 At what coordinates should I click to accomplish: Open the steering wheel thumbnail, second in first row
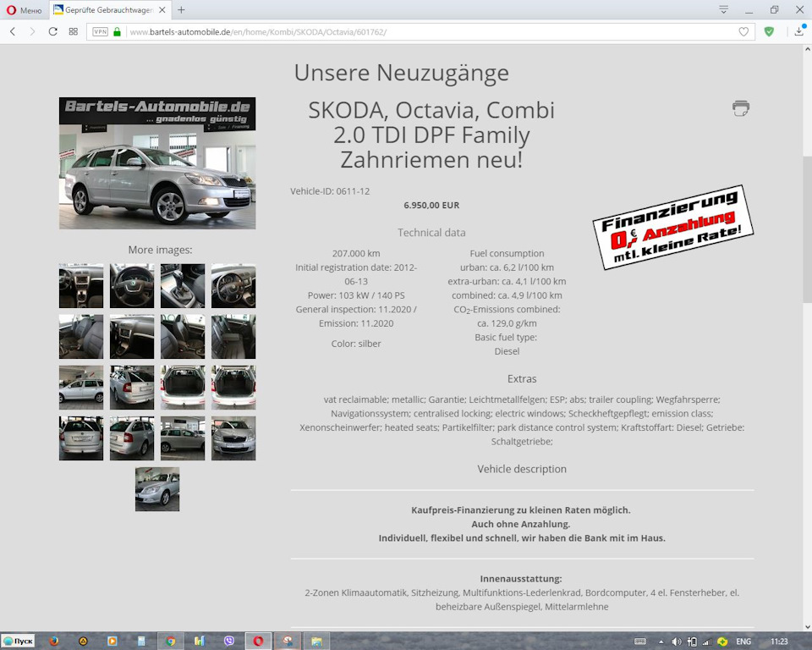[x=132, y=285]
